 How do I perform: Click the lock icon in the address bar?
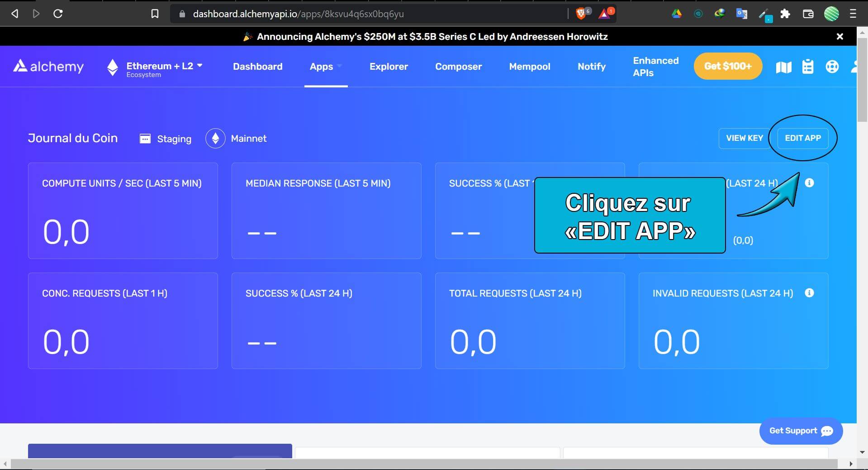coord(182,14)
